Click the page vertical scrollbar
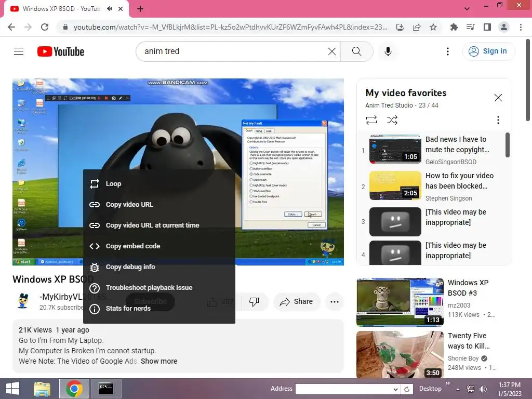The height and width of the screenshot is (399, 532). pos(528,80)
